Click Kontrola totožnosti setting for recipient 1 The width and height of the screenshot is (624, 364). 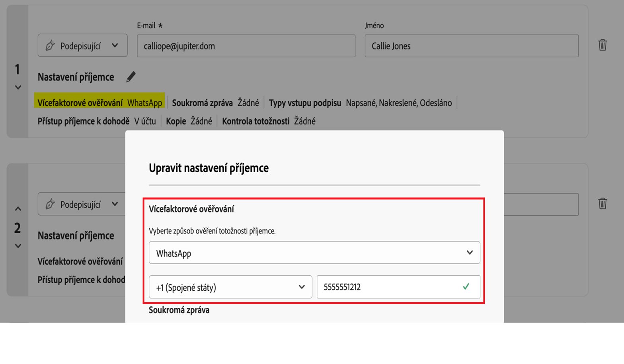tap(268, 121)
